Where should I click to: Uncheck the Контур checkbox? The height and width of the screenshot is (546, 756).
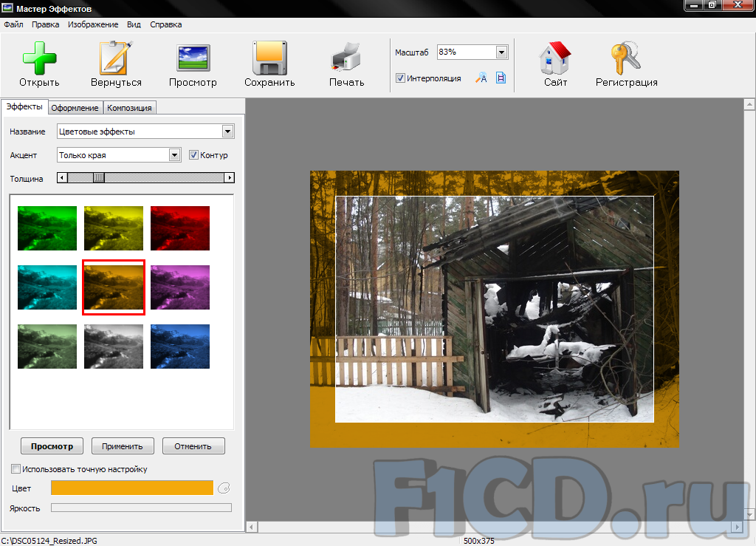pos(193,155)
